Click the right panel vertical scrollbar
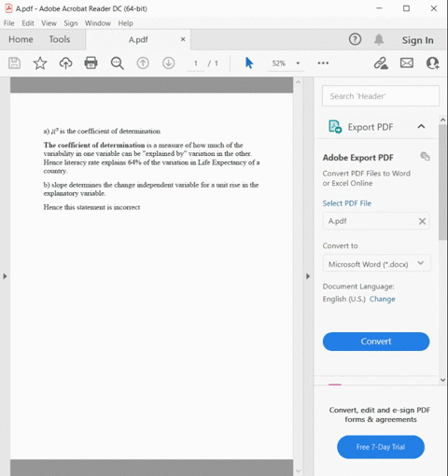Image resolution: width=448 pixels, height=476 pixels. coord(442,182)
